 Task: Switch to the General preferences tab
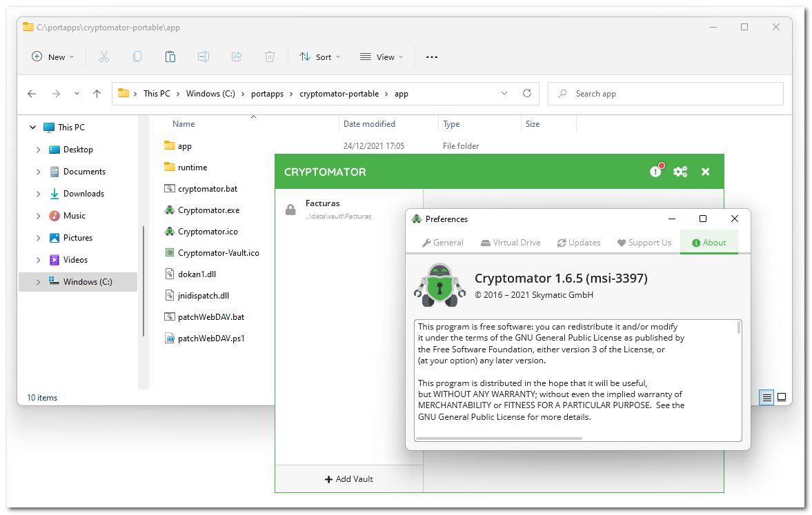(x=443, y=242)
